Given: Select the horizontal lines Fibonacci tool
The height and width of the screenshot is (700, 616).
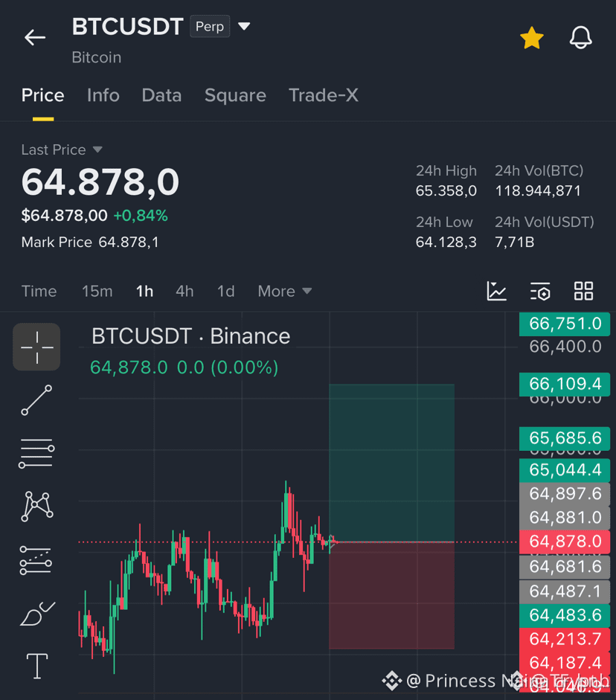Looking at the screenshot, I should [x=36, y=453].
